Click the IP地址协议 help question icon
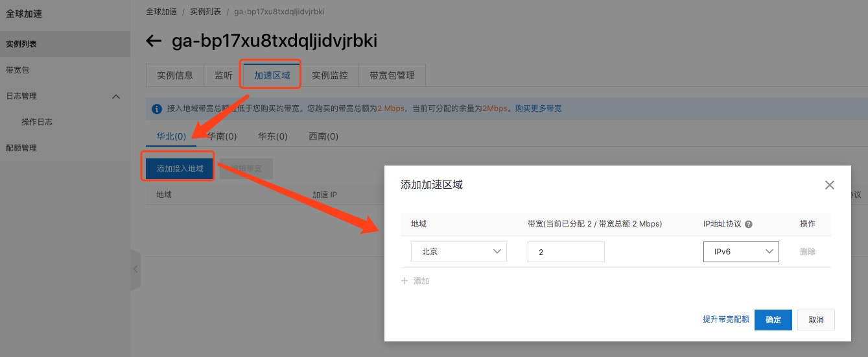 (x=749, y=224)
